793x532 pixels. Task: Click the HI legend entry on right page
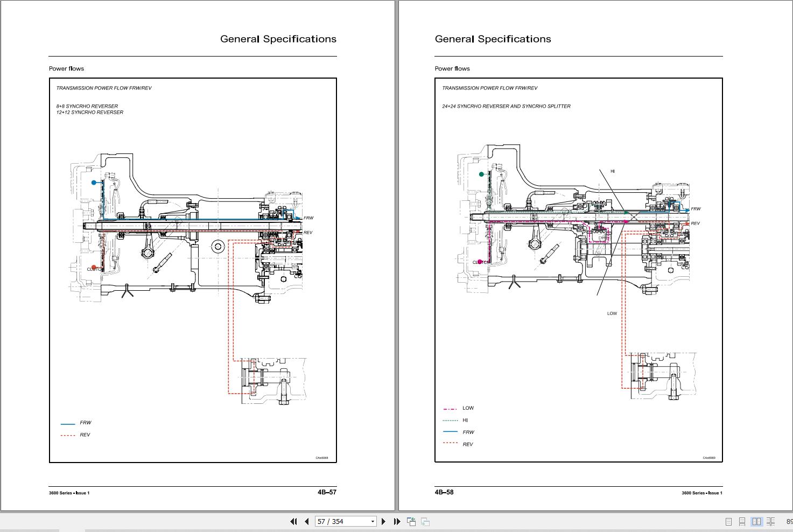point(455,420)
